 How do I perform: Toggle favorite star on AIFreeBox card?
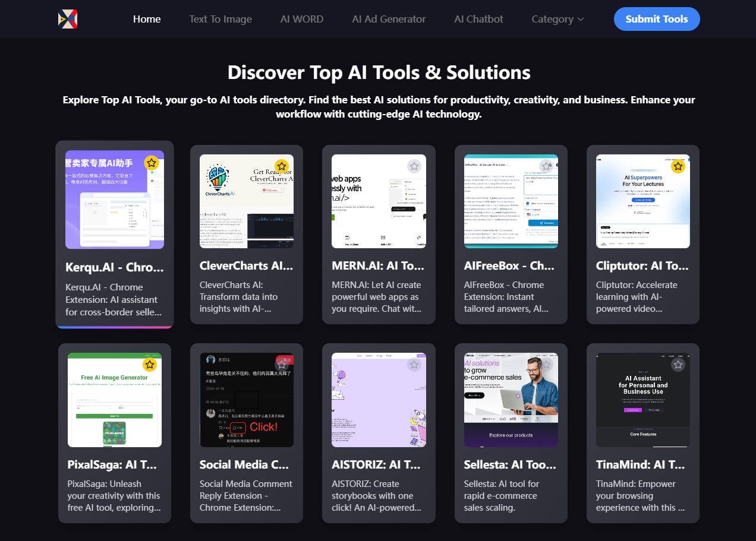tap(546, 166)
